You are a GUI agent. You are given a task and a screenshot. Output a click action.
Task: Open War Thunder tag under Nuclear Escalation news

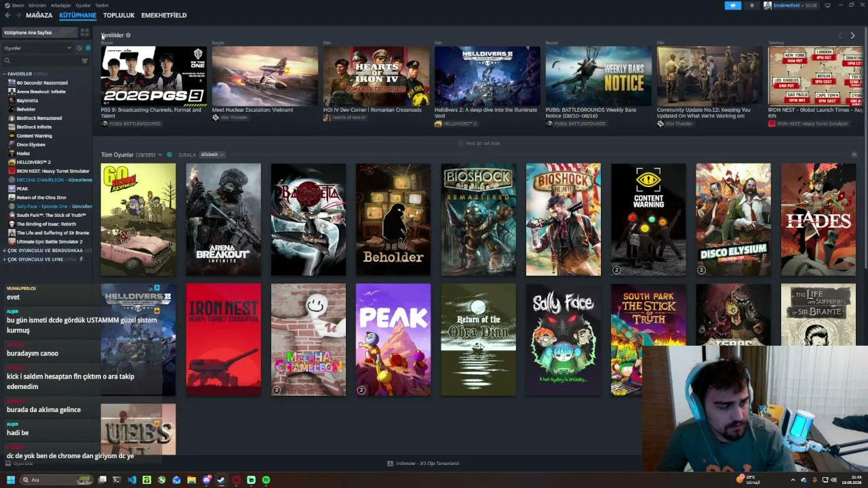pos(230,117)
